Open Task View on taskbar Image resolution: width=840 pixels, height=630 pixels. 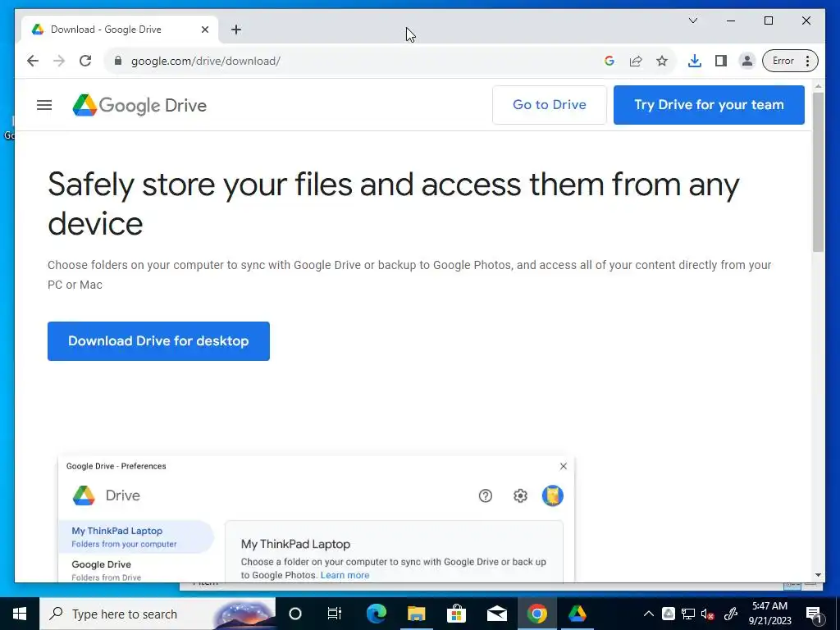(x=335, y=614)
